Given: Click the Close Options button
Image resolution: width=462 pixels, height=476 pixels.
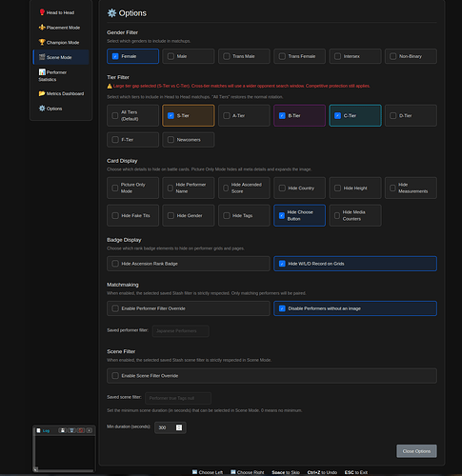Looking at the screenshot, I should (x=416, y=451).
